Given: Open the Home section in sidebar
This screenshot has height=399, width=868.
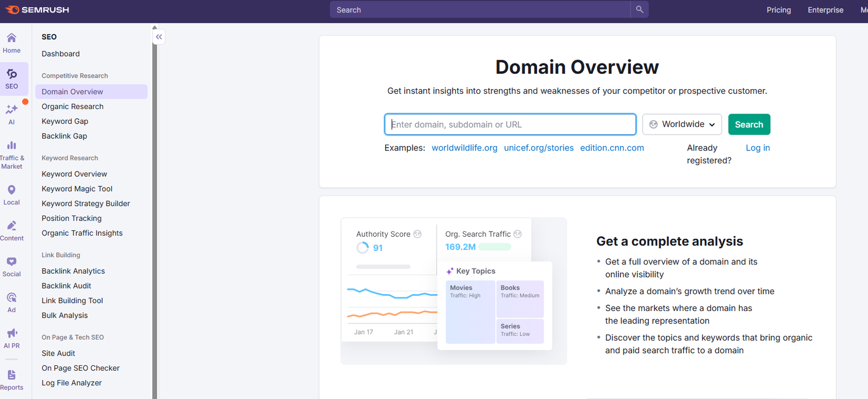Looking at the screenshot, I should click(11, 43).
